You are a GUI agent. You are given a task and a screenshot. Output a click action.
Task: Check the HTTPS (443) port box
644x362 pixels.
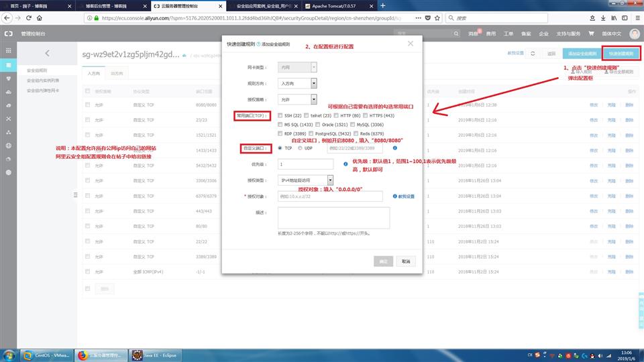[365, 116]
